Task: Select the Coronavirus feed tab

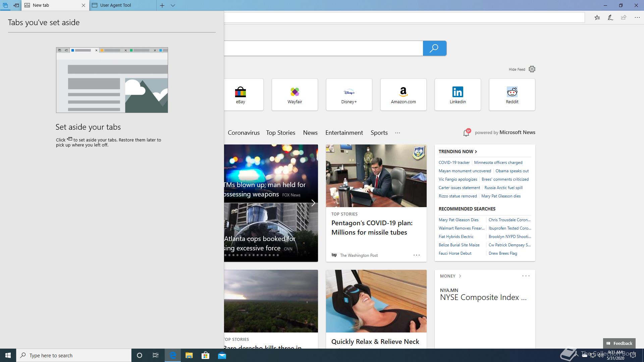Action: pyautogui.click(x=244, y=133)
